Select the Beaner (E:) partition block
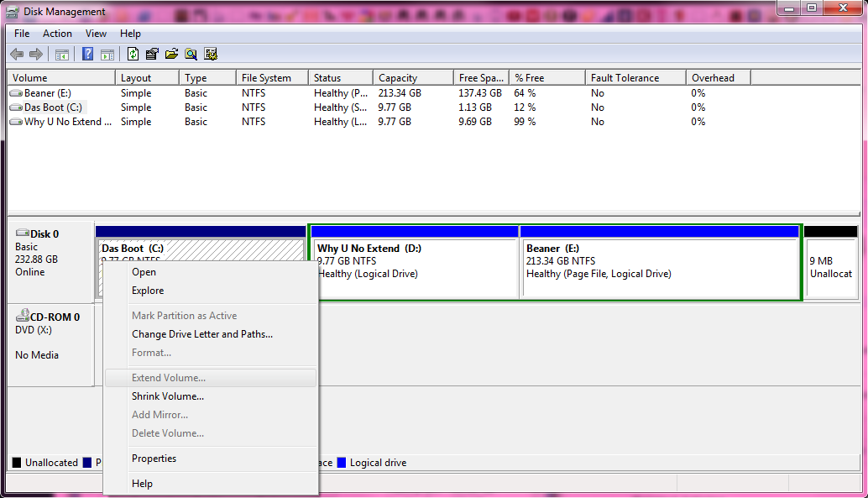Screen dimensions: 868x498 [659, 267]
